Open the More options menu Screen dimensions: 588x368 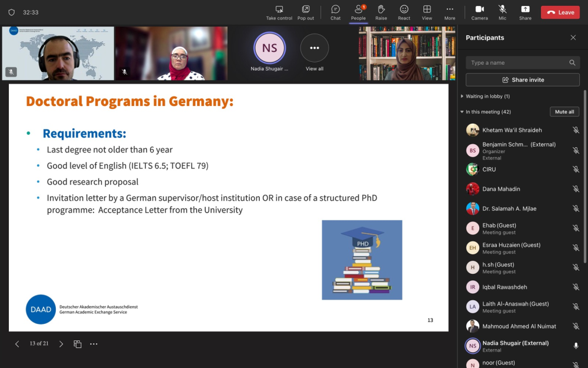450,12
